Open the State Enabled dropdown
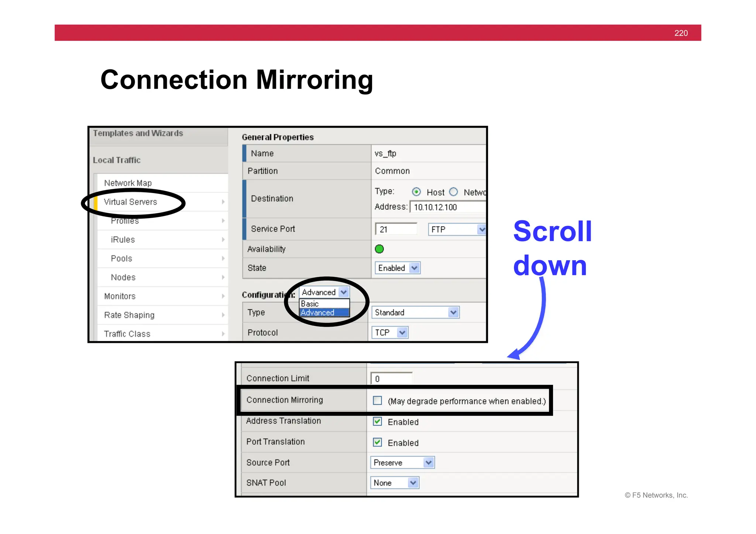The image size is (756, 534). point(398,268)
